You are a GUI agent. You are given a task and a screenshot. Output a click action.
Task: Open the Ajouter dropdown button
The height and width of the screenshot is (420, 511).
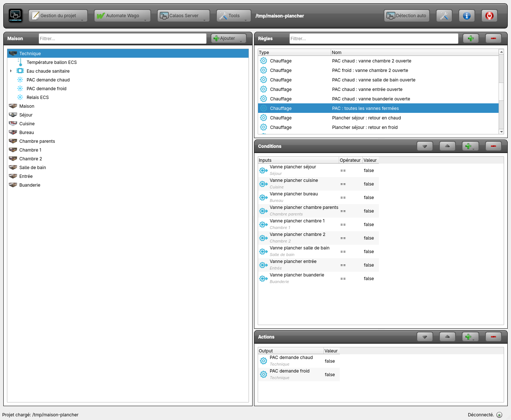pos(228,38)
